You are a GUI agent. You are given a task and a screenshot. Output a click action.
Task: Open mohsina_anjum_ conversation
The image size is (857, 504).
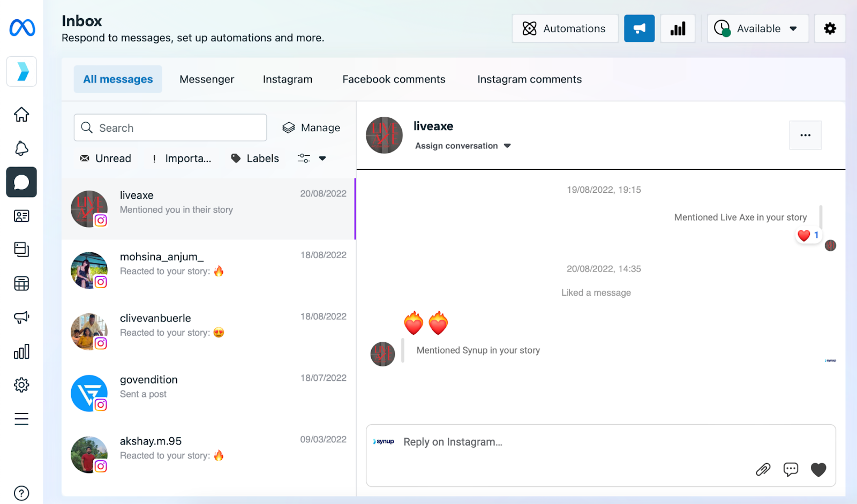click(208, 270)
